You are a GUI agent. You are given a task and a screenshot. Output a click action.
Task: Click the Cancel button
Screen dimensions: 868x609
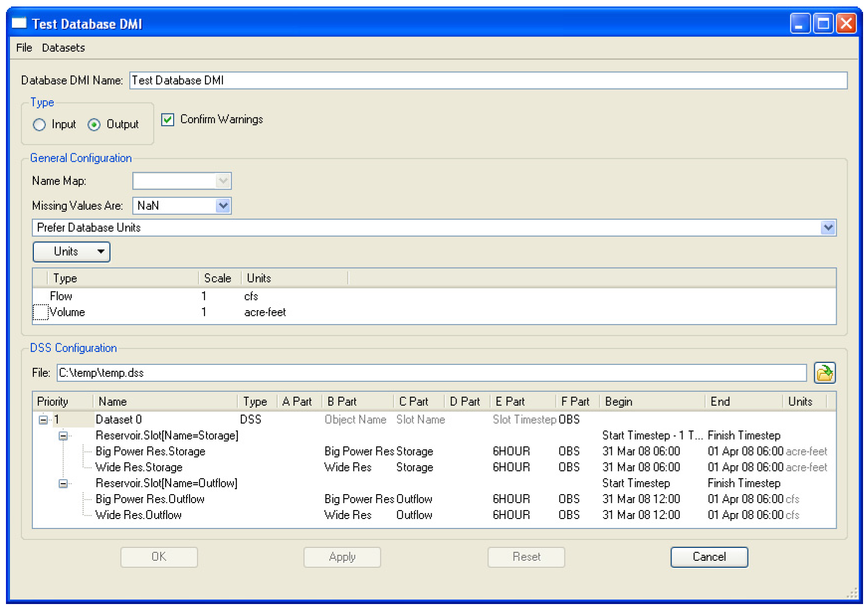[x=709, y=557]
